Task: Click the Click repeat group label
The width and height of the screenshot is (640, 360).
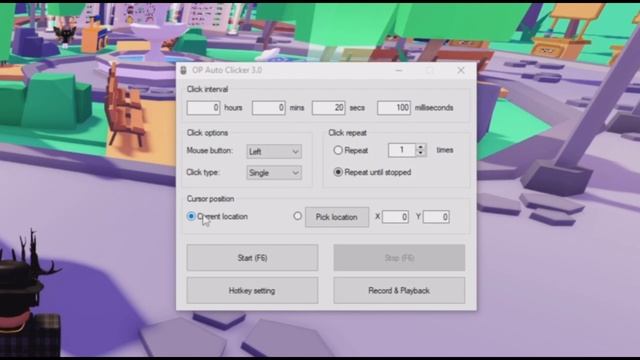Action: (347, 133)
